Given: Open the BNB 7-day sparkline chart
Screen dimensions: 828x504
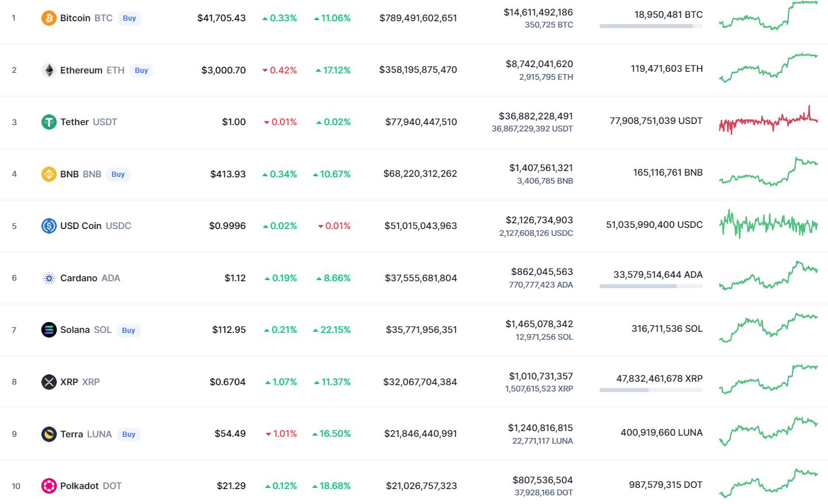Looking at the screenshot, I should (x=768, y=173).
